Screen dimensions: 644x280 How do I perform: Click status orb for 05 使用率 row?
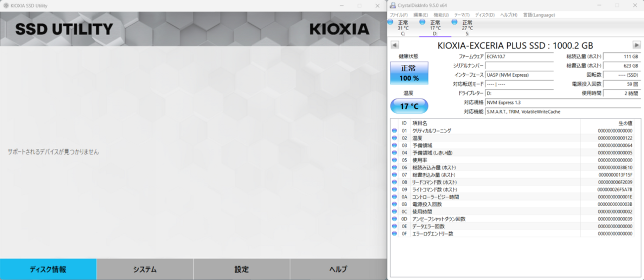click(395, 160)
